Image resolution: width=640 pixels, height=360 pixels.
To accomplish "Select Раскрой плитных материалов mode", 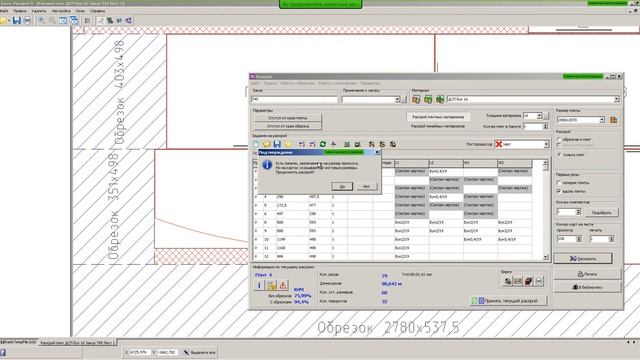I will 438,117.
